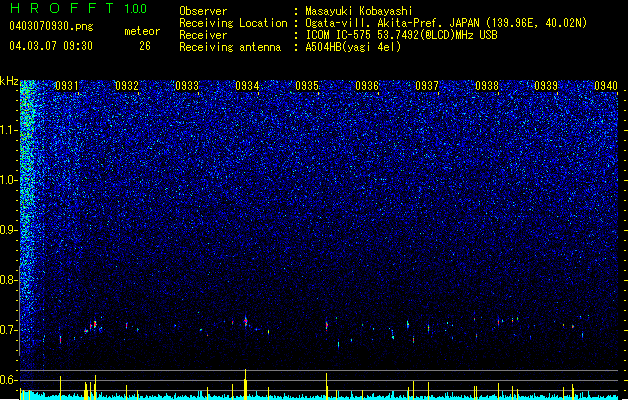Click the 0938 time marker

(x=487, y=86)
